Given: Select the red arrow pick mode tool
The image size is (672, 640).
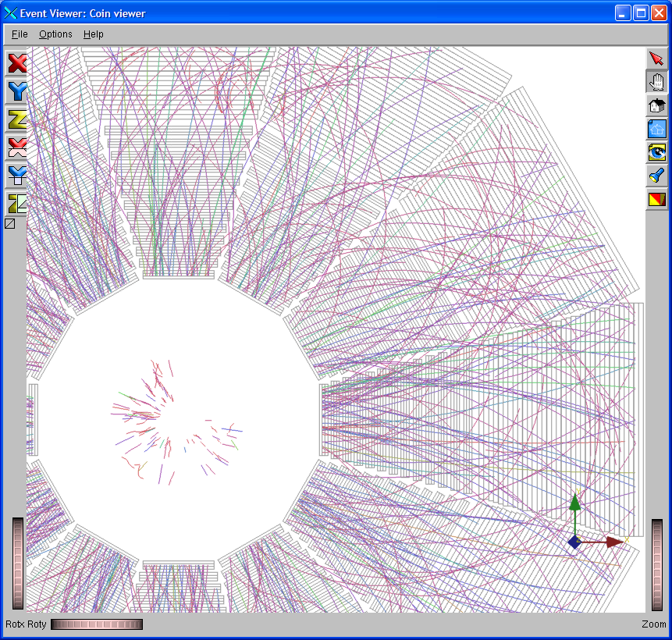Looking at the screenshot, I should point(656,59).
